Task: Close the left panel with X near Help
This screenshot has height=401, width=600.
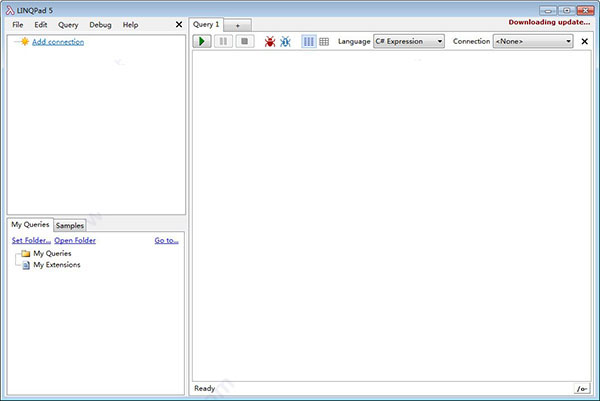Action: [179, 24]
